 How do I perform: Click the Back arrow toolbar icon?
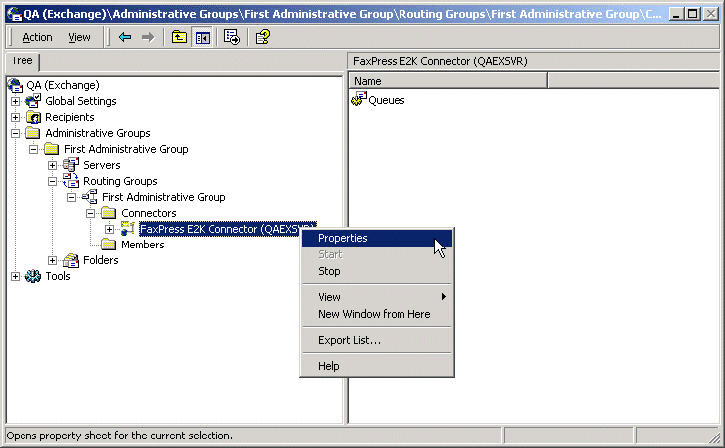click(125, 37)
